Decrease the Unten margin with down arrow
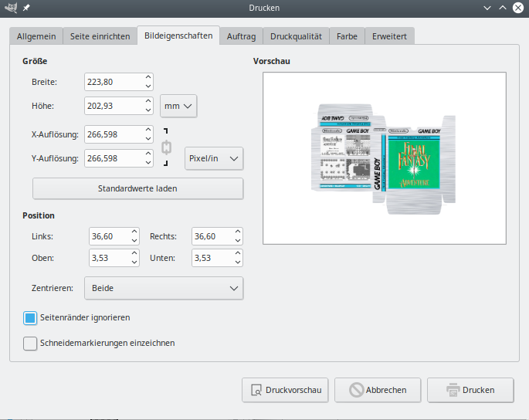This screenshot has height=420, width=529. coord(238,262)
